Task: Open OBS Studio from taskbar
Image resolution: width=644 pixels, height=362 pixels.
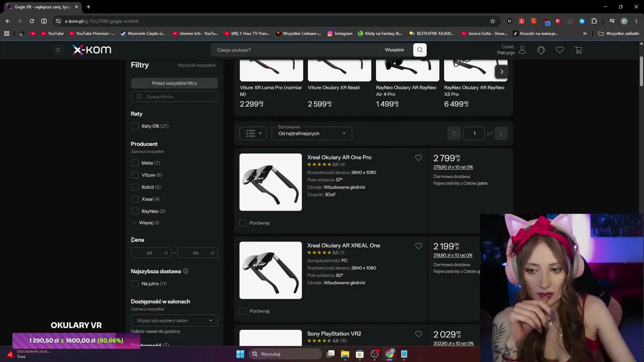Action: click(x=374, y=354)
